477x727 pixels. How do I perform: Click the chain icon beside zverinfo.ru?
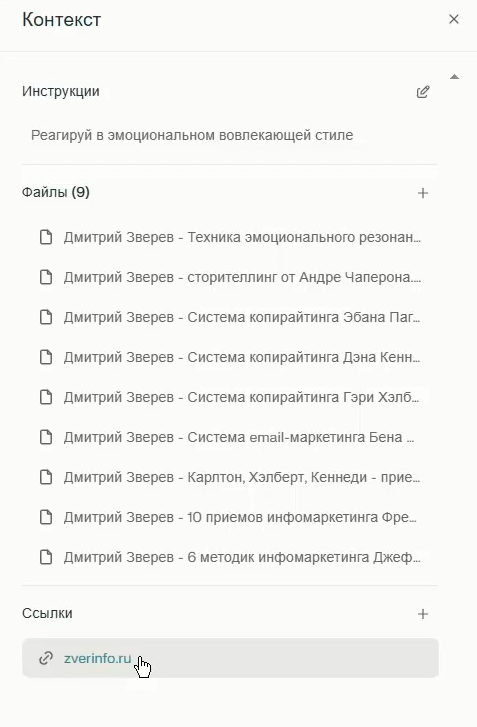coord(46,658)
